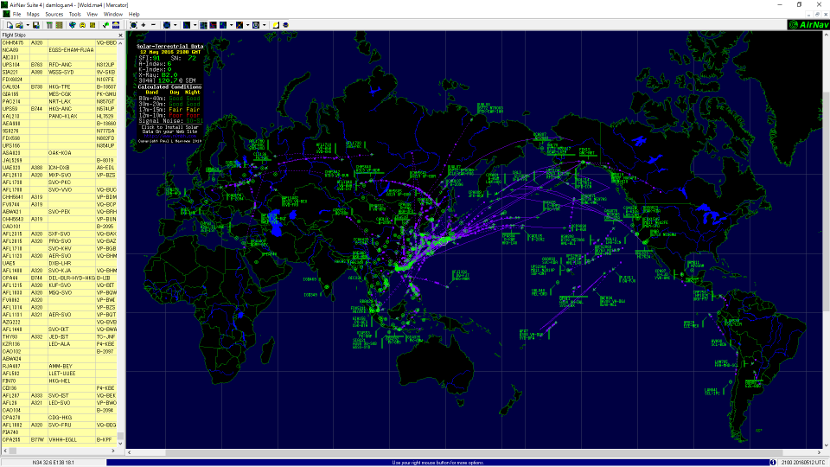Viewport: 830px width, 467px height.
Task: Select flight strip UAE323 ICN-DXB
Action: coord(60,167)
